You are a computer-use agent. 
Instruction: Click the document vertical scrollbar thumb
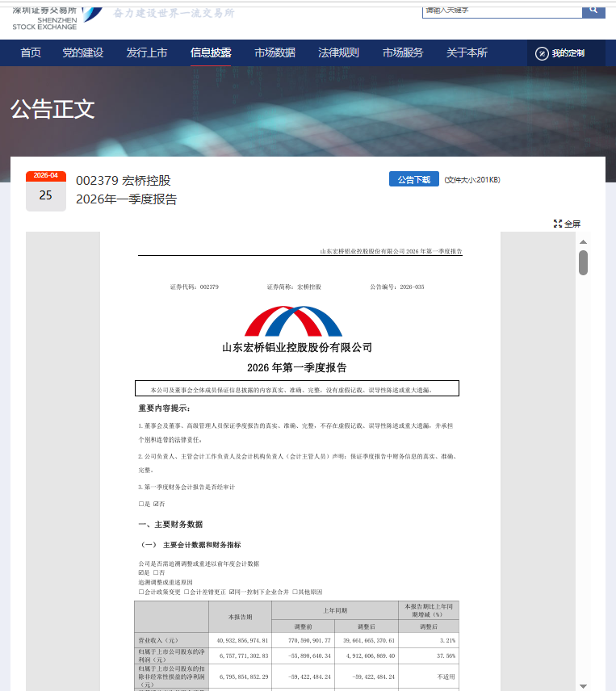(x=583, y=262)
